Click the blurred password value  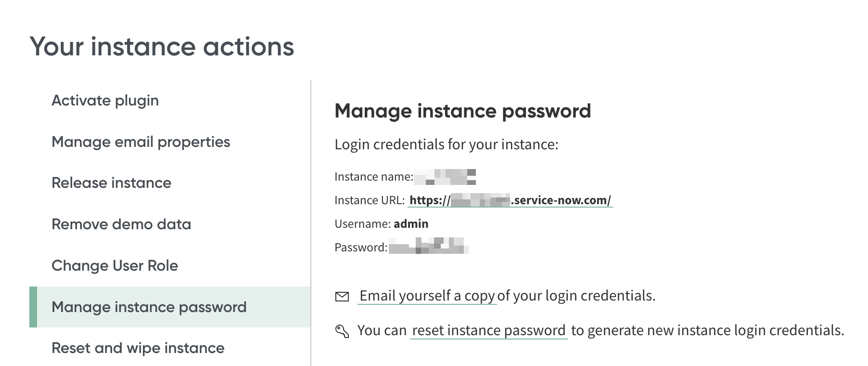(428, 246)
